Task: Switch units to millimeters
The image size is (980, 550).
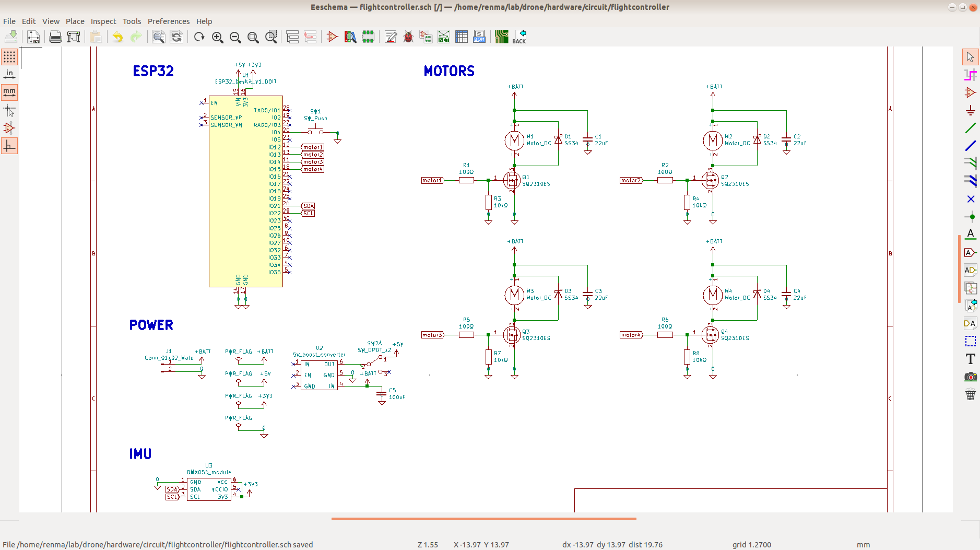Action: [9, 92]
